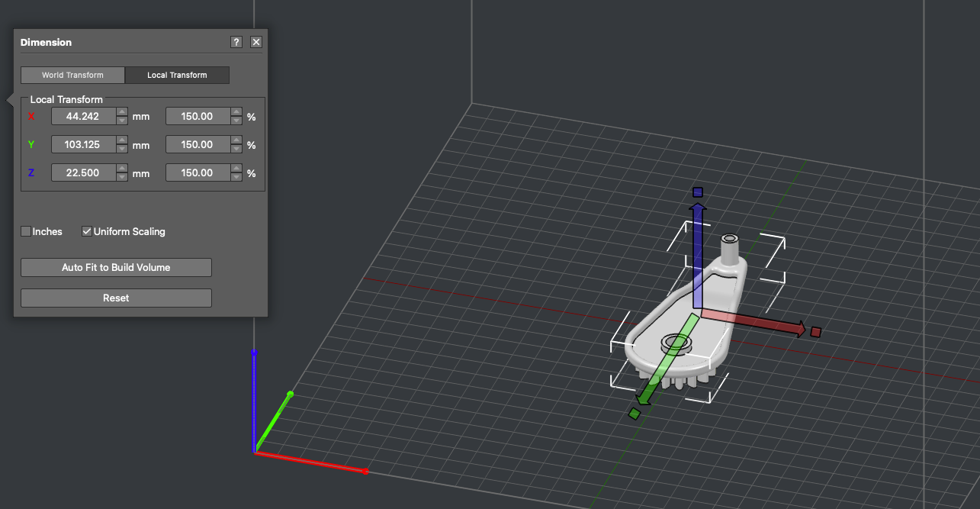The image size is (980, 509).
Task: Click the Reset button
Action: click(x=116, y=298)
